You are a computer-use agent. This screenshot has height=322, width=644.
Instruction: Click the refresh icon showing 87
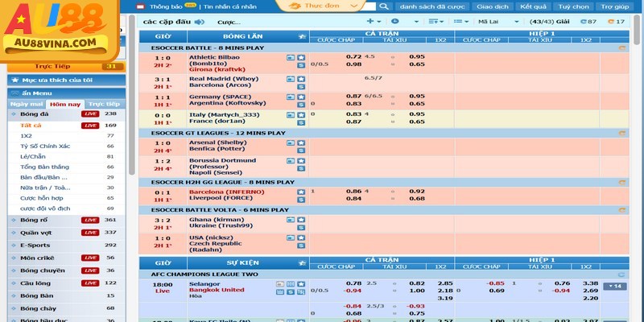(588, 22)
